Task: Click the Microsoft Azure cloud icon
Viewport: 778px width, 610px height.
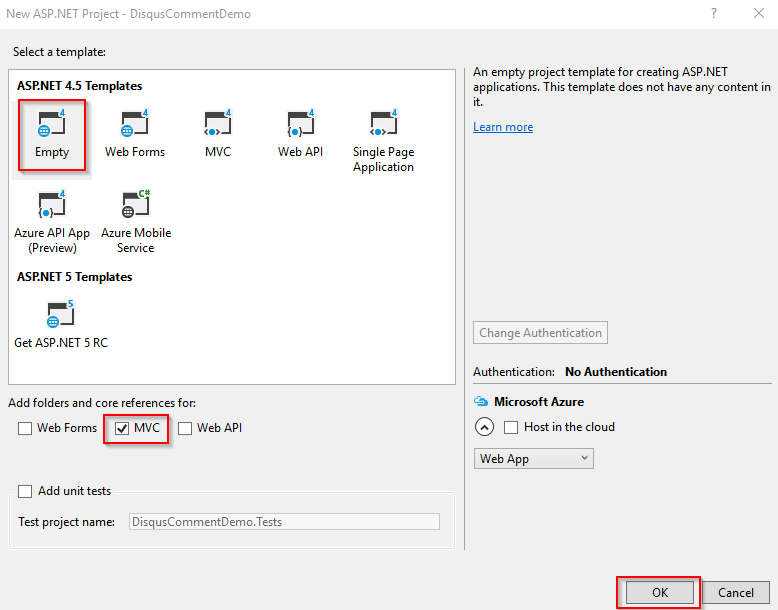Action: (481, 401)
